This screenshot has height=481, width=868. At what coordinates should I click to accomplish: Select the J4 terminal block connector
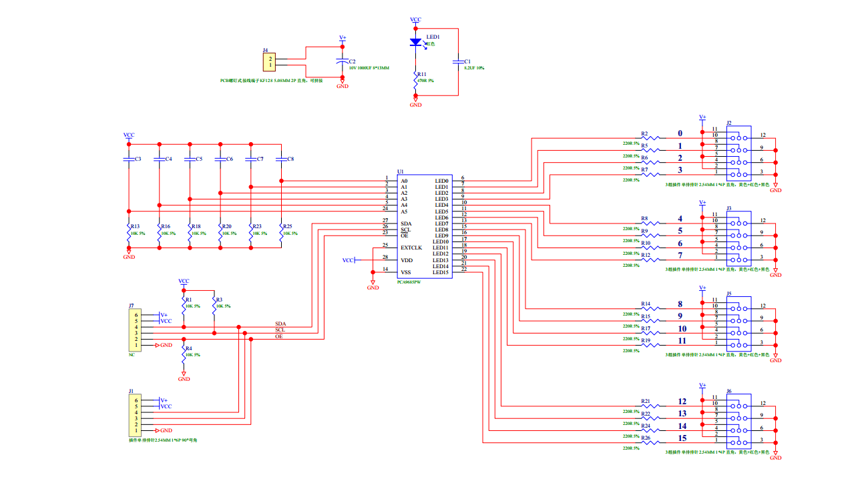pos(270,61)
